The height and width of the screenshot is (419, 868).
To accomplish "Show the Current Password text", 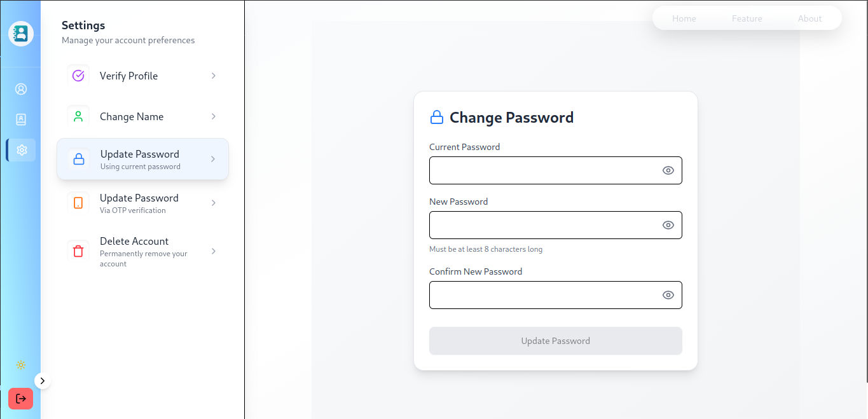I will tap(668, 170).
